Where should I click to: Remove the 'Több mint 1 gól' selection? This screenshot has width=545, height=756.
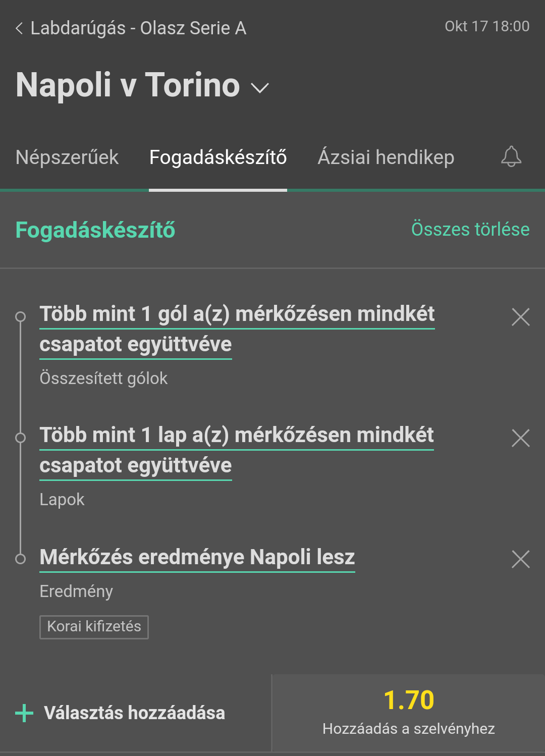point(520,317)
